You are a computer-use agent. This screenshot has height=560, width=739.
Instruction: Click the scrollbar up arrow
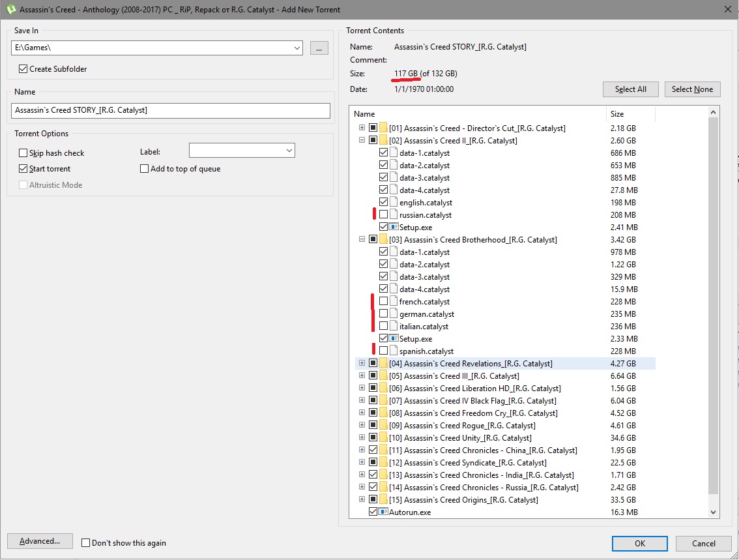click(x=713, y=112)
